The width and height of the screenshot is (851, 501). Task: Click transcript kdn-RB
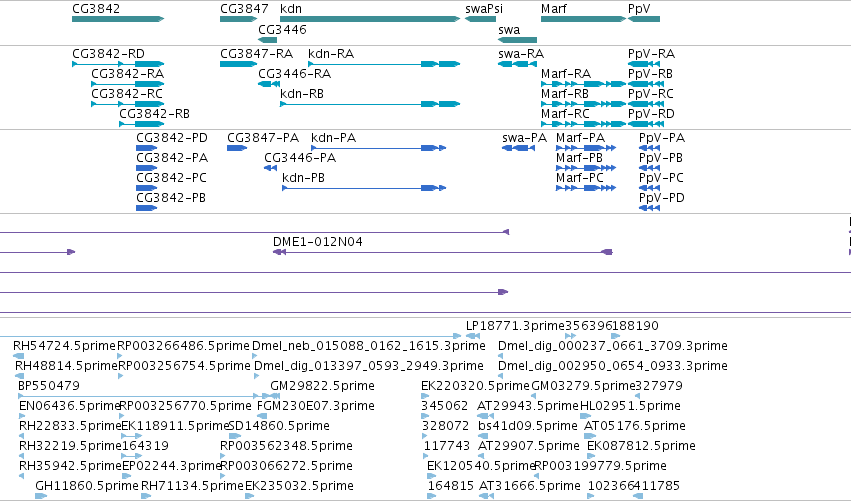(370, 104)
